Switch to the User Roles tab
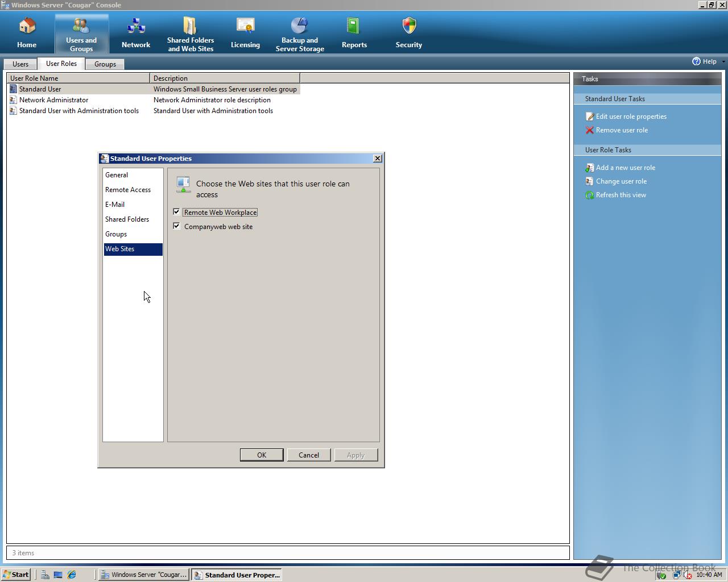 61,64
